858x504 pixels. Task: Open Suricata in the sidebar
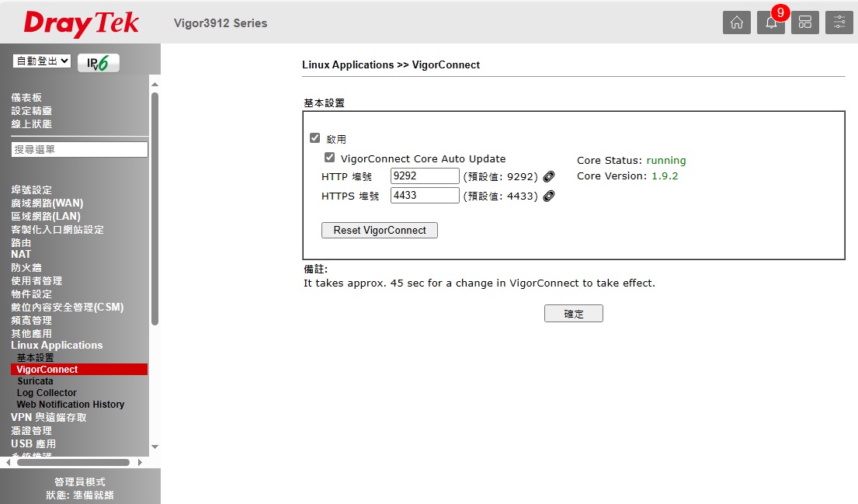tap(35, 381)
